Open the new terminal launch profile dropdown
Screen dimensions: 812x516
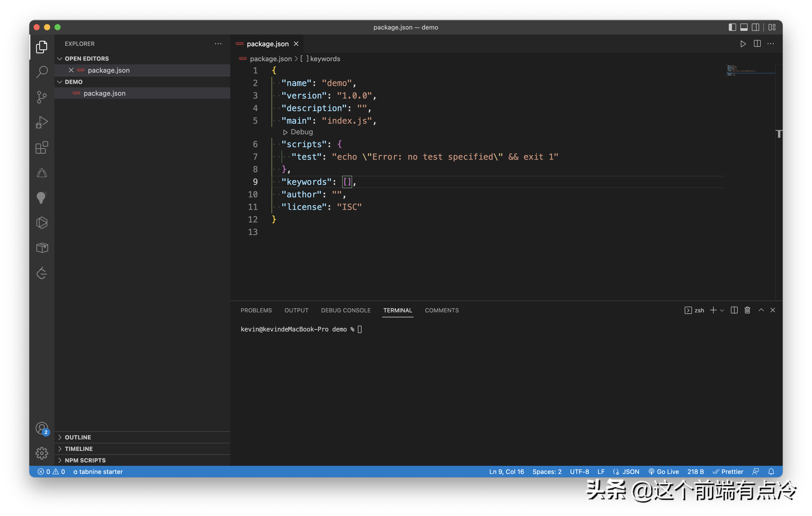722,310
